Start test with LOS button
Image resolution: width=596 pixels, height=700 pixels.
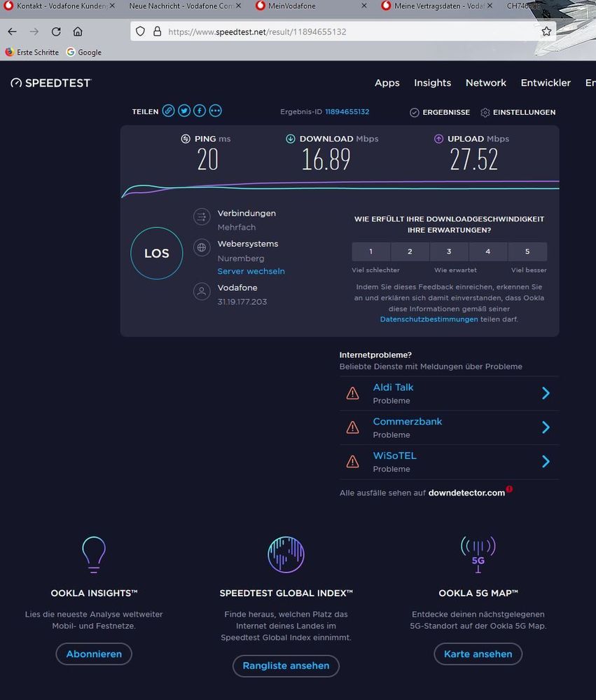click(x=157, y=253)
